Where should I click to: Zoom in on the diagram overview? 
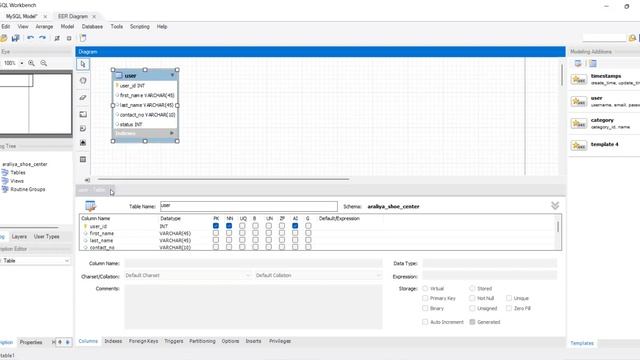click(31, 63)
